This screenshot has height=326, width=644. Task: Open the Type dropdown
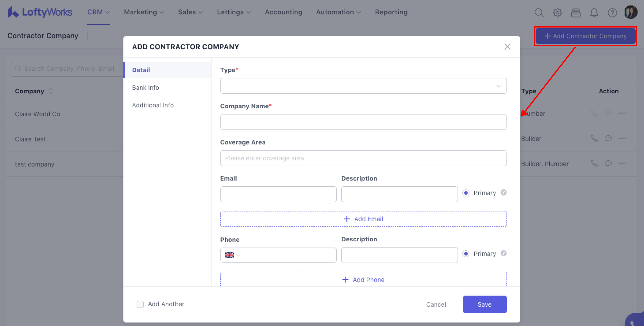(x=363, y=86)
